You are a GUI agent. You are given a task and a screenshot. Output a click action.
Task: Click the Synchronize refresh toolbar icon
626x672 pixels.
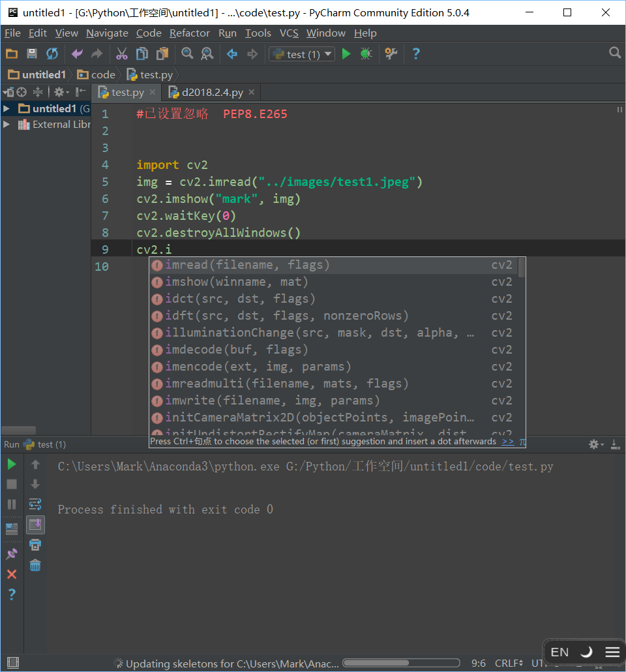pyautogui.click(x=52, y=54)
